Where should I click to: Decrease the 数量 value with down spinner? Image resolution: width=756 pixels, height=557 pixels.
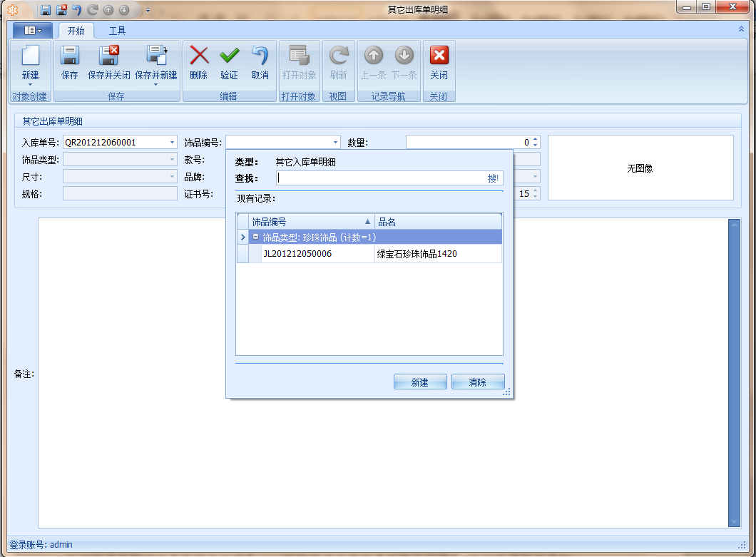[x=535, y=145]
